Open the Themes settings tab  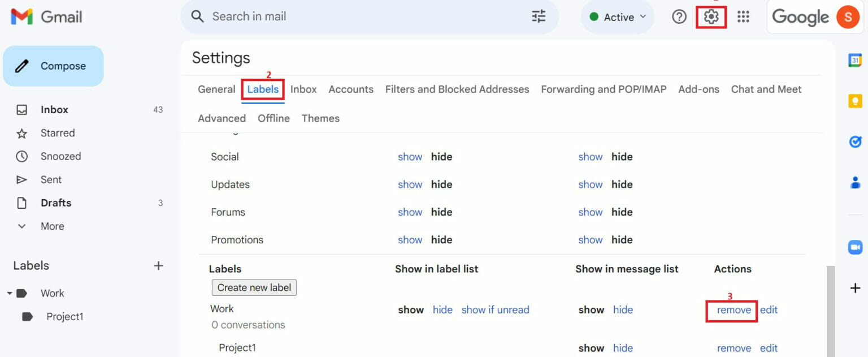[320, 118]
